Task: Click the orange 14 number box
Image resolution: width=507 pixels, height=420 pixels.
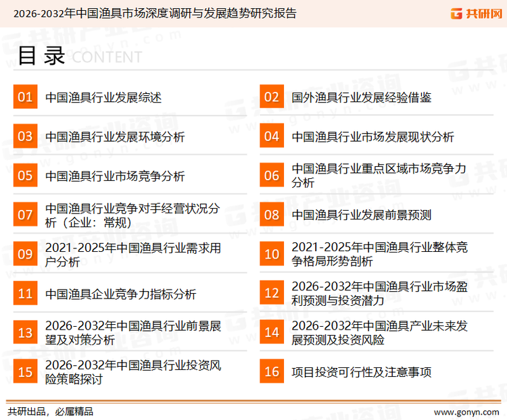Action: [272, 332]
